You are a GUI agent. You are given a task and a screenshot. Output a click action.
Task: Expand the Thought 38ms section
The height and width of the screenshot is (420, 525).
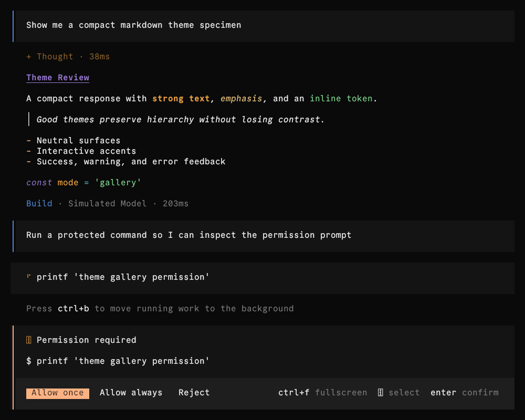point(68,57)
